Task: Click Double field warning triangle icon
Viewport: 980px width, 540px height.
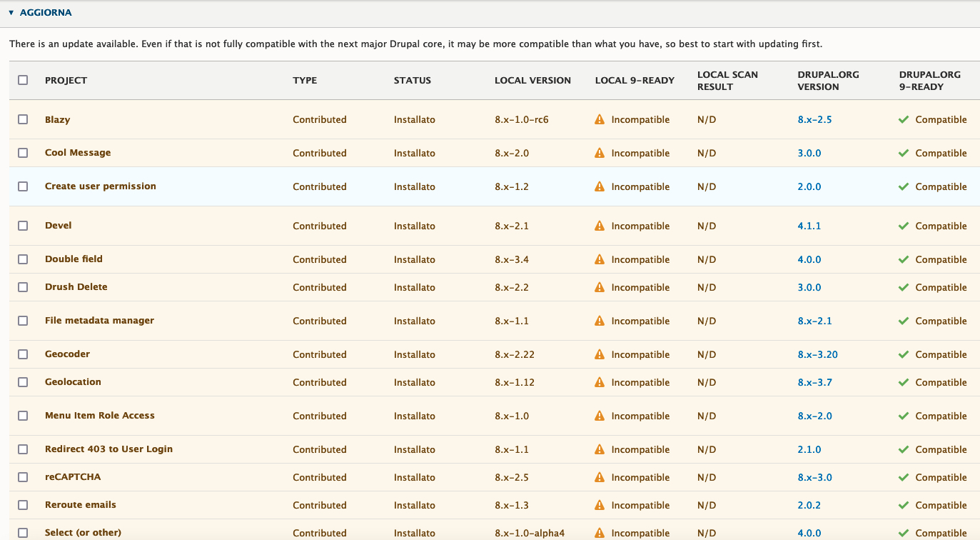Action: [x=600, y=259]
